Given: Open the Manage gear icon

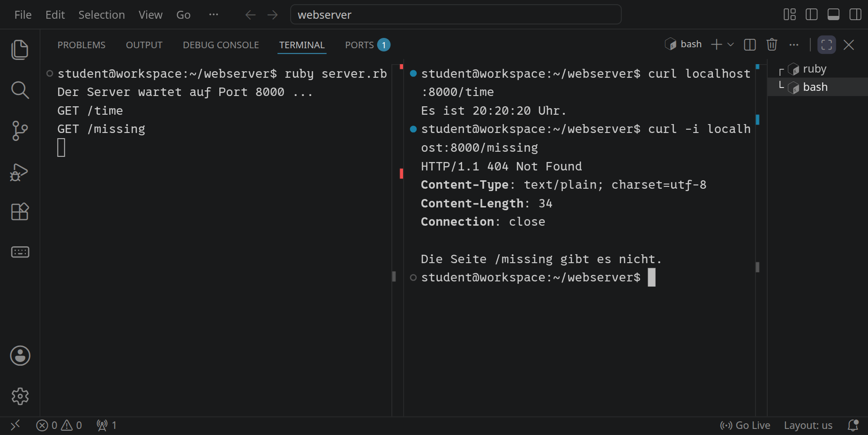Looking at the screenshot, I should [x=20, y=396].
